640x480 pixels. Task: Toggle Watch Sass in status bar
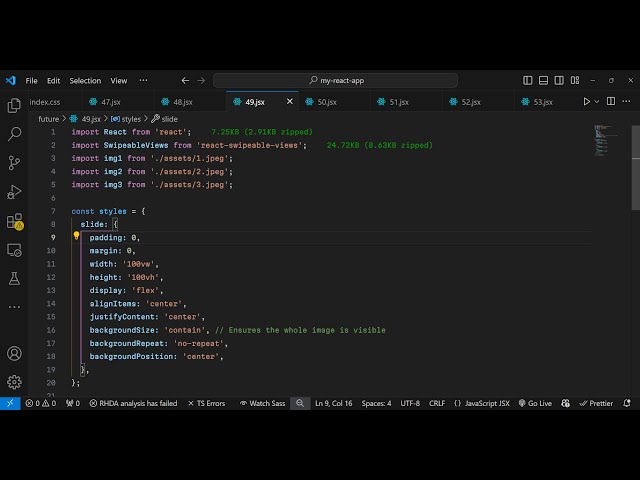[262, 403]
